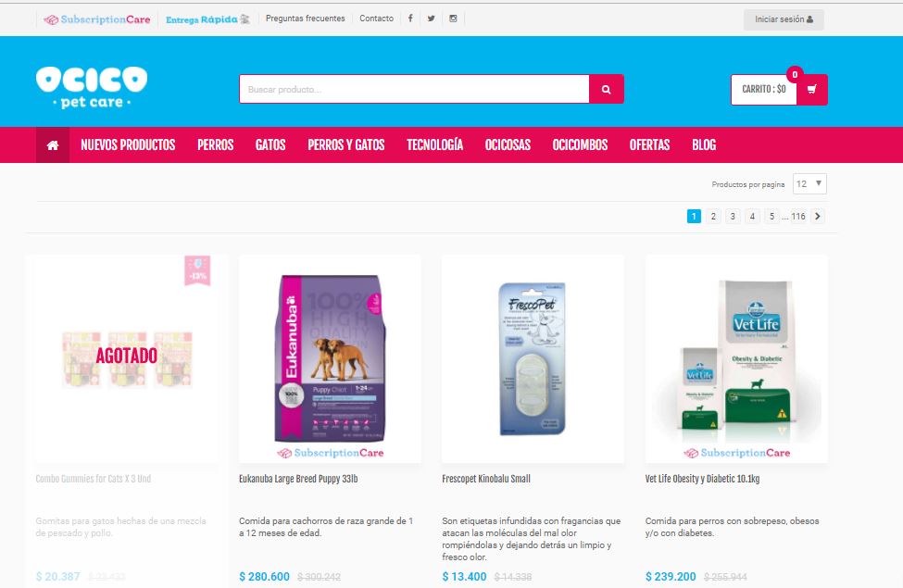Open the Eukanuba Large Breed Puppy product image
The image size is (903, 588).
(330, 358)
